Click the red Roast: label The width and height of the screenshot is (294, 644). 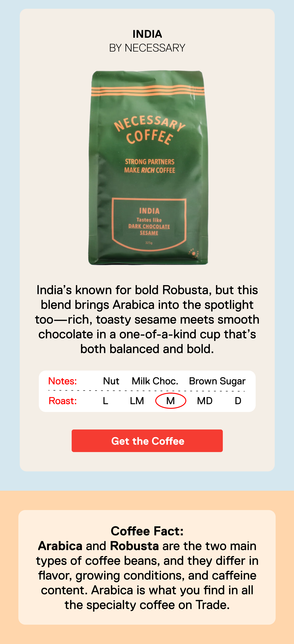[x=63, y=401]
